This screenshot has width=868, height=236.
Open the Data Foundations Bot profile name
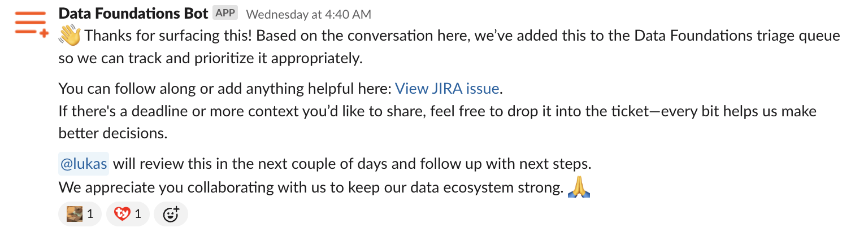point(133,13)
